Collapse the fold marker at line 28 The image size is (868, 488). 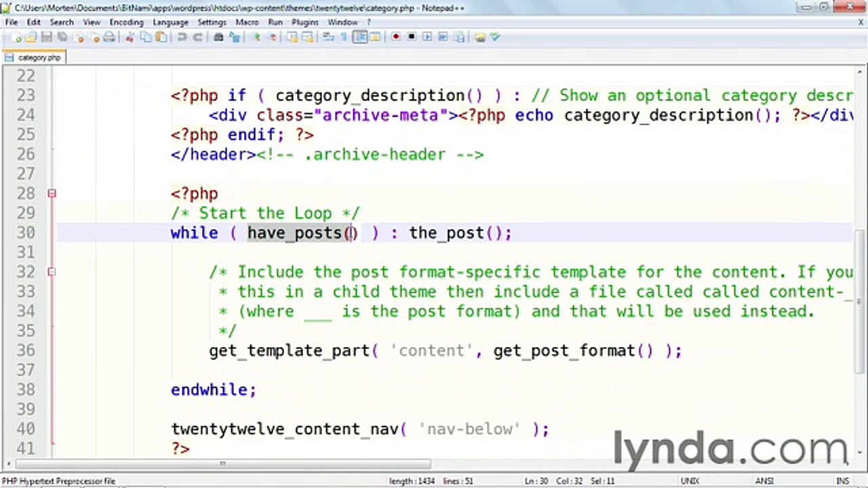tap(52, 194)
